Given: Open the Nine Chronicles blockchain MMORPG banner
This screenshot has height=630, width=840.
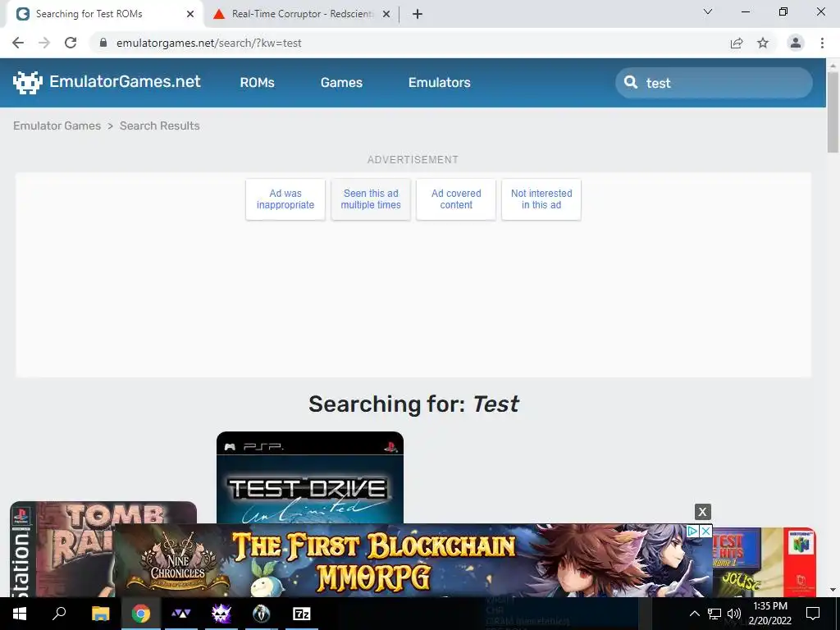Looking at the screenshot, I should coord(413,560).
